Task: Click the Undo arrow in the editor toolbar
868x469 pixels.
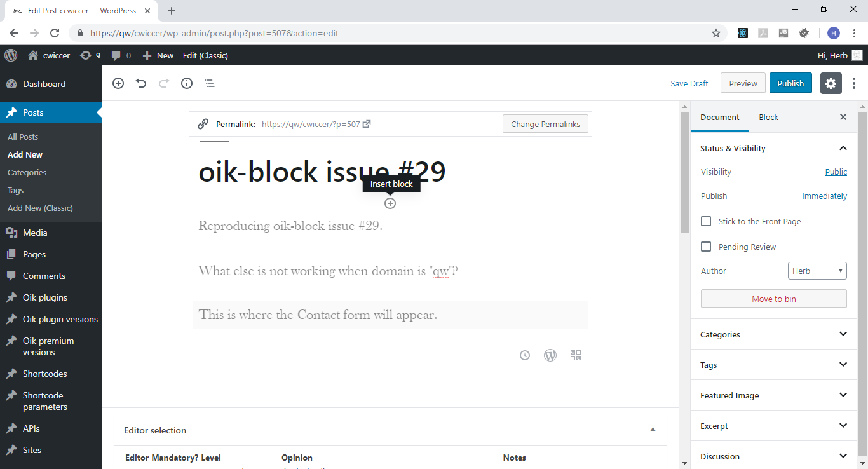Action: (140, 83)
